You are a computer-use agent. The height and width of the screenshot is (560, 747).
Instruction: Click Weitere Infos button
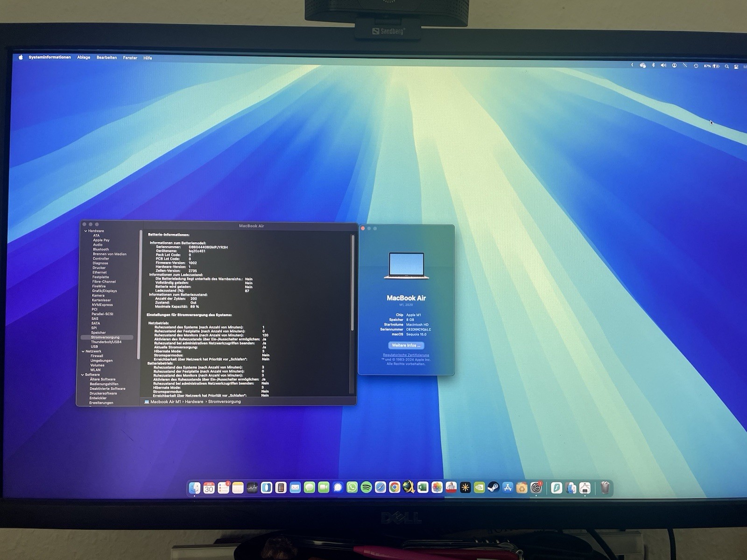click(x=406, y=345)
